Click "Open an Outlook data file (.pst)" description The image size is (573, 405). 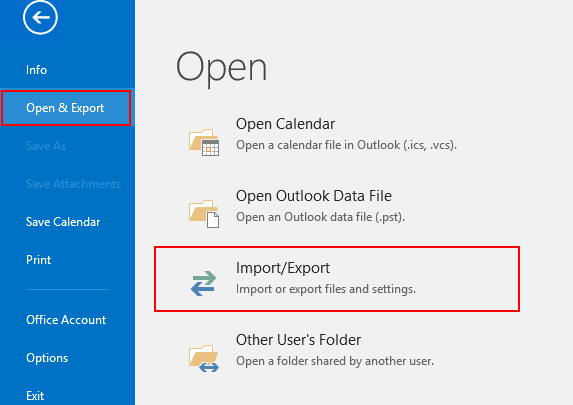click(x=320, y=217)
